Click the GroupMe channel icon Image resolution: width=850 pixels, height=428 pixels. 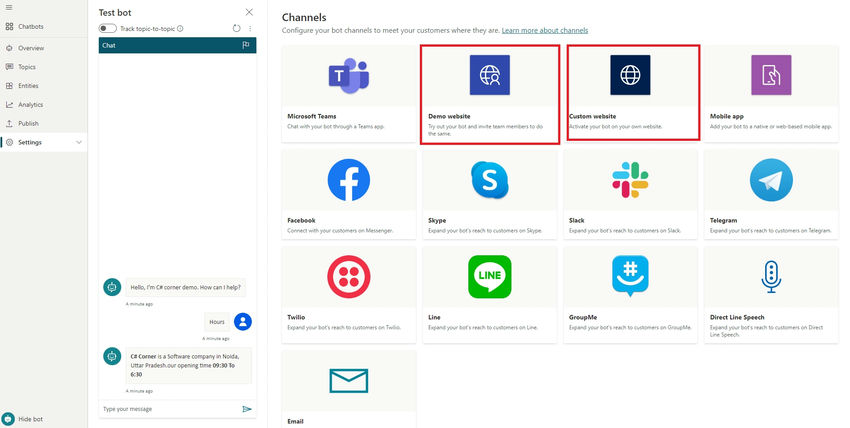click(x=630, y=276)
